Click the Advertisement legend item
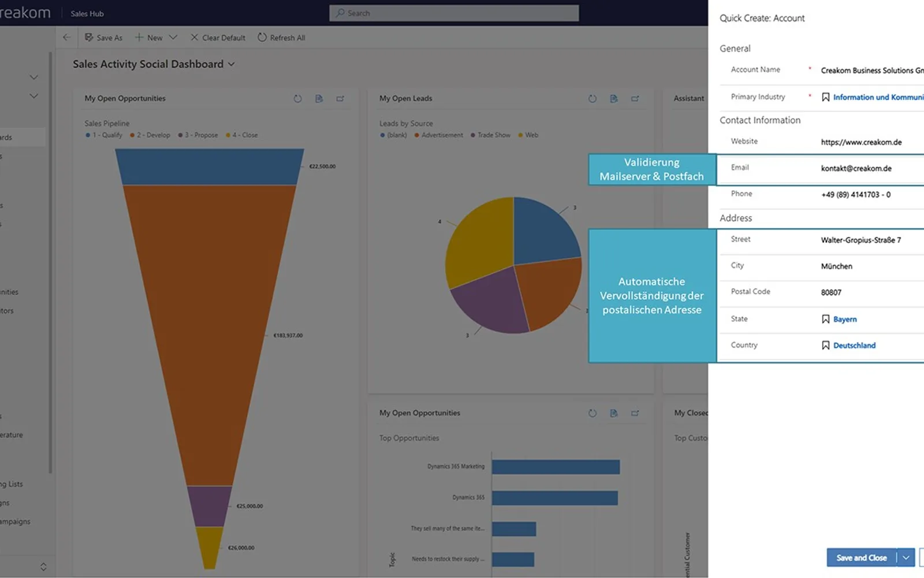The image size is (924, 578). (438, 135)
